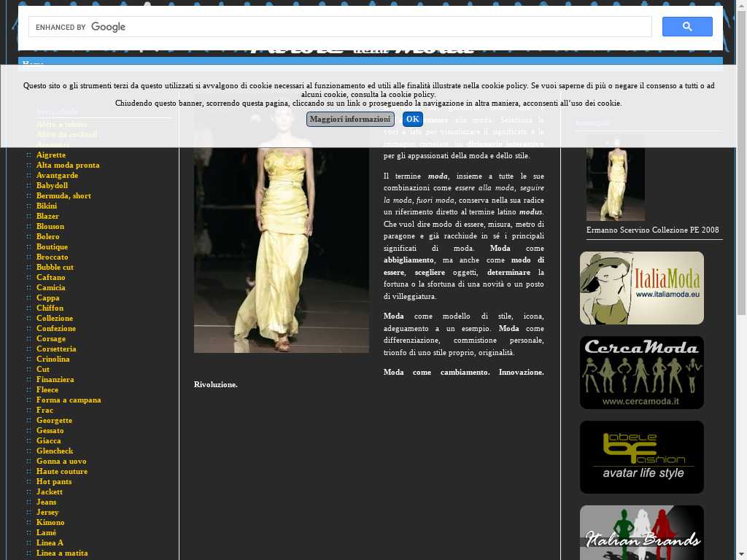Open the Finanziera definition
747x560 pixels.
(55, 379)
